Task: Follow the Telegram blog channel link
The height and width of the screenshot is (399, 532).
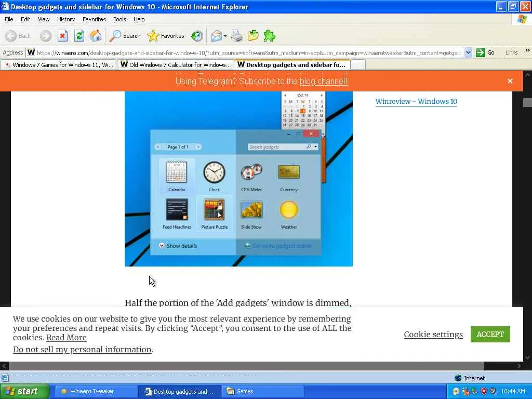Action: pyautogui.click(x=323, y=82)
